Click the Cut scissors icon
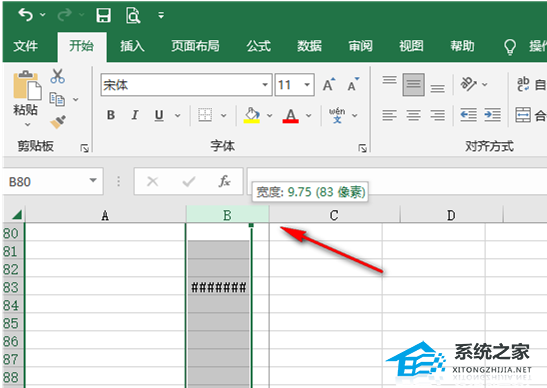Viewport: 547px width, 388px height. click(x=57, y=76)
